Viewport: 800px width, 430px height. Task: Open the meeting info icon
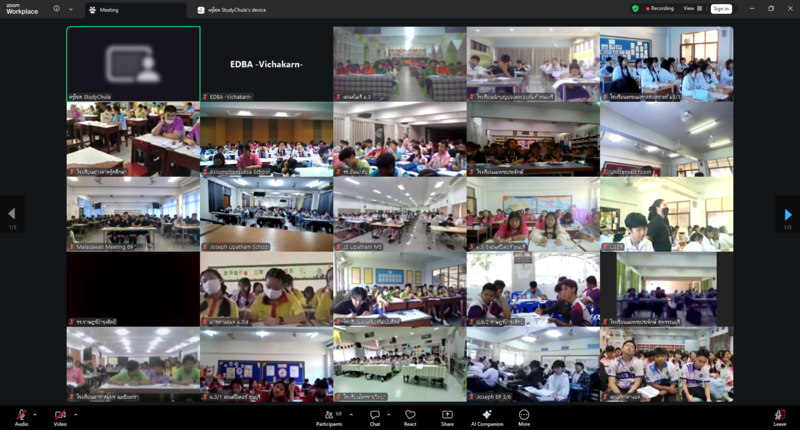57,9
